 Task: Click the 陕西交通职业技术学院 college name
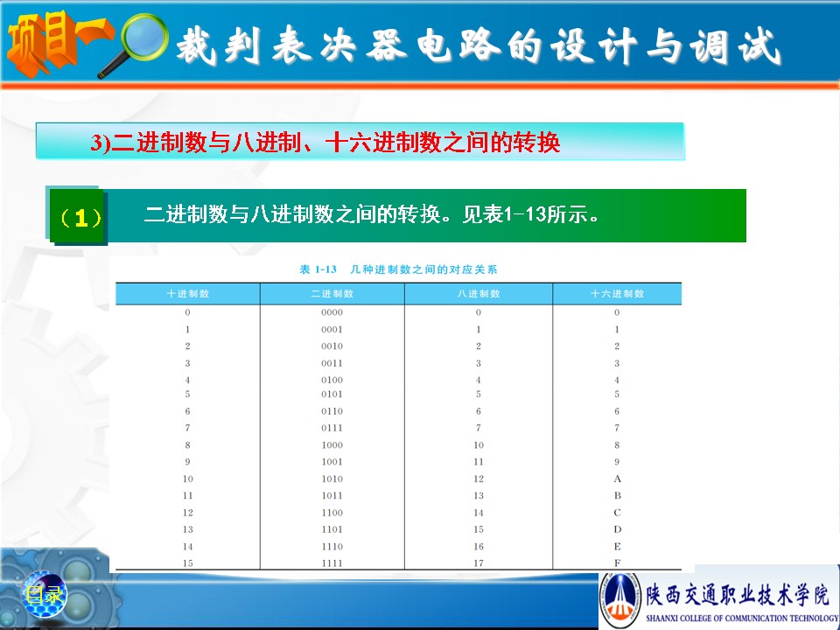coord(737,595)
